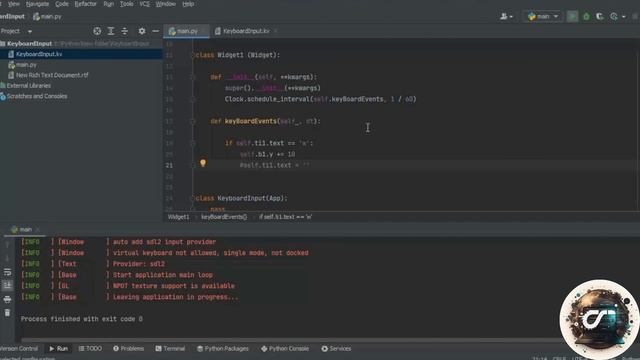
Task: Expand External Libraries node
Action: (x=29, y=86)
